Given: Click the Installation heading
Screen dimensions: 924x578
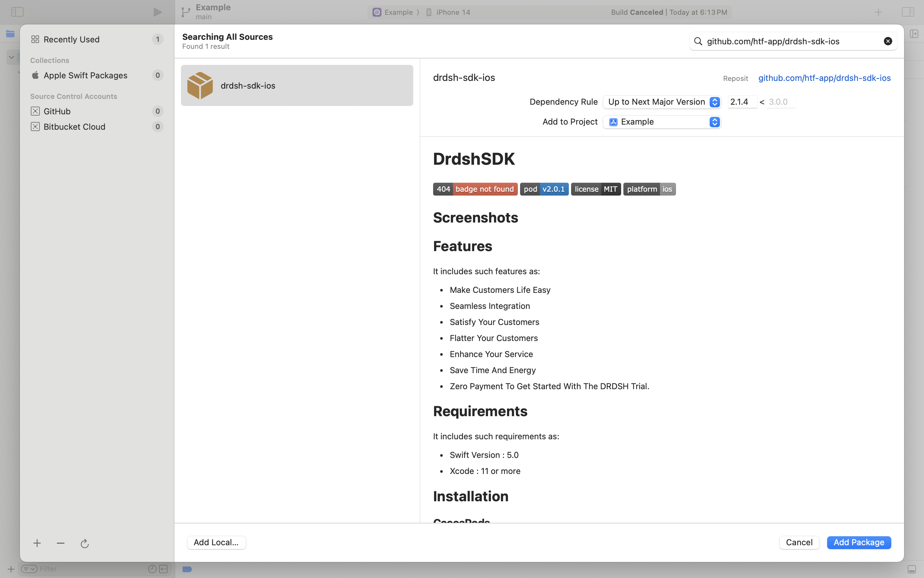Looking at the screenshot, I should point(471,496).
